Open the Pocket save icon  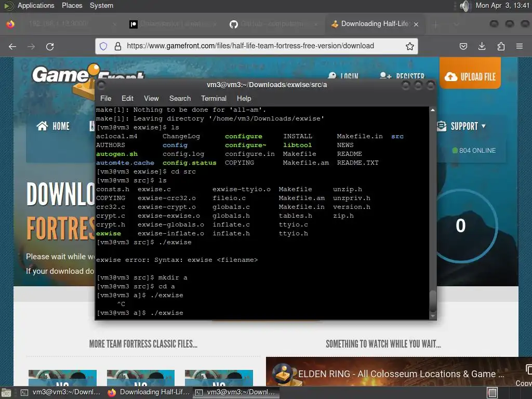[463, 46]
